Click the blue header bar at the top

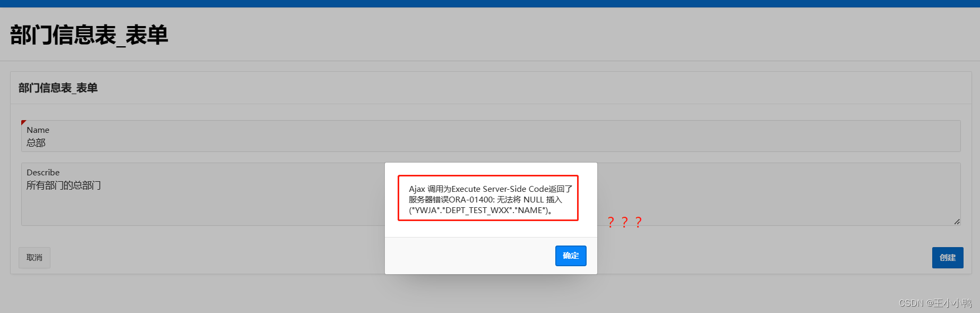tap(490, 3)
